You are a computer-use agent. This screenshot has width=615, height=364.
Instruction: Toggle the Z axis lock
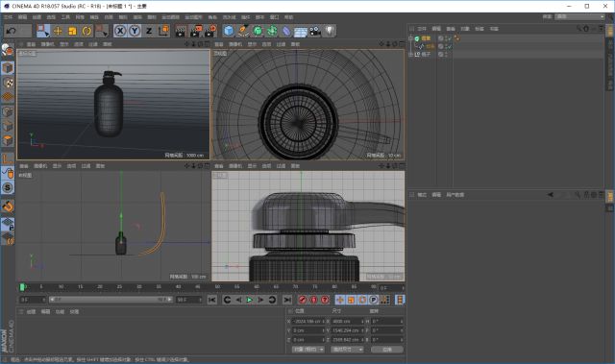(x=149, y=31)
